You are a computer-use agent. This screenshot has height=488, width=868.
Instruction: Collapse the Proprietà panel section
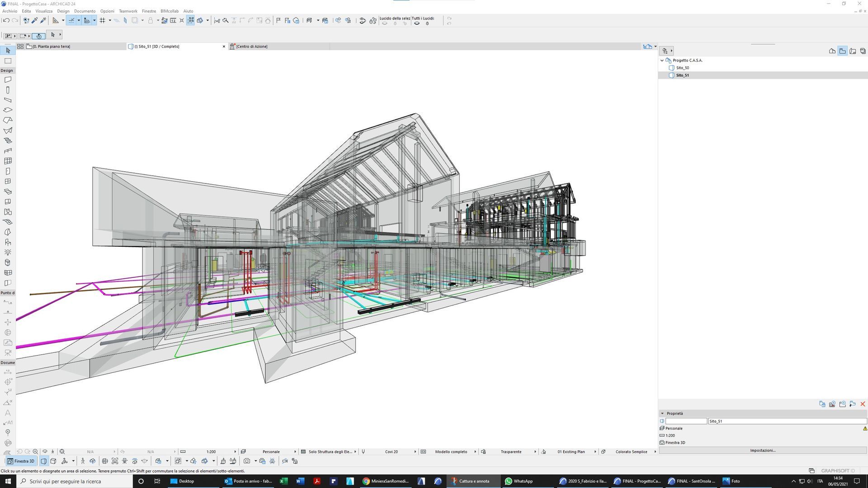(662, 413)
